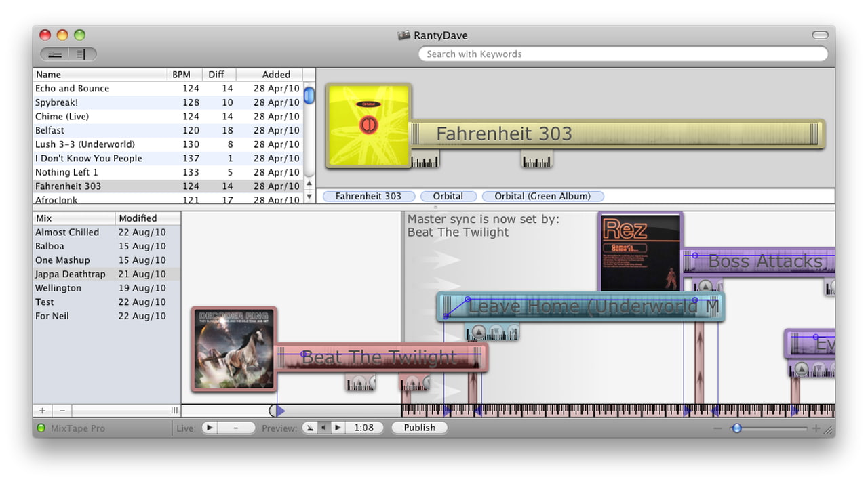Switch to vertical library layout in toolbar
The height and width of the screenshot is (488, 868).
click(x=82, y=54)
